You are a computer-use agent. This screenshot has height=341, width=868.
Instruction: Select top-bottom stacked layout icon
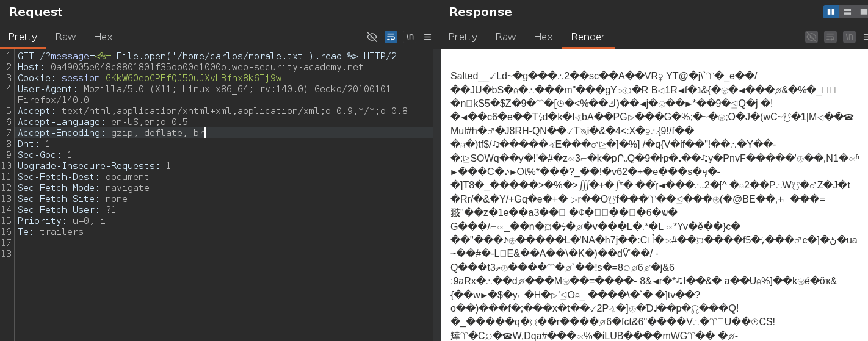click(847, 12)
